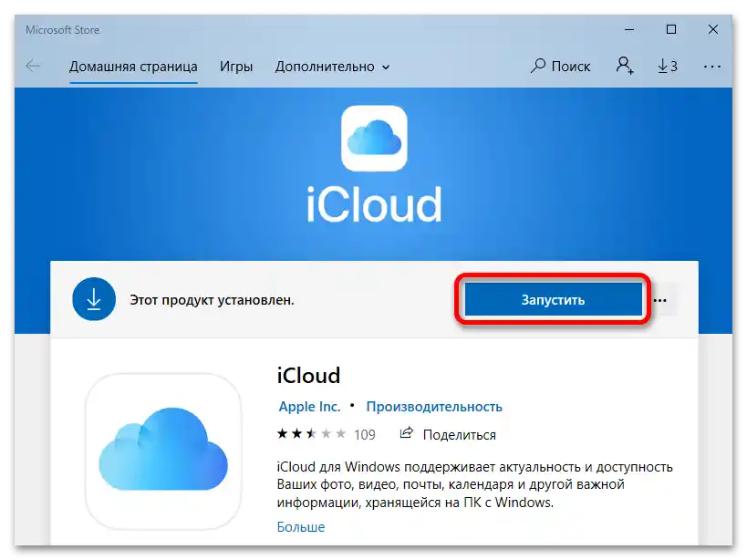Minimize the Microsoft Store window

coord(629,29)
